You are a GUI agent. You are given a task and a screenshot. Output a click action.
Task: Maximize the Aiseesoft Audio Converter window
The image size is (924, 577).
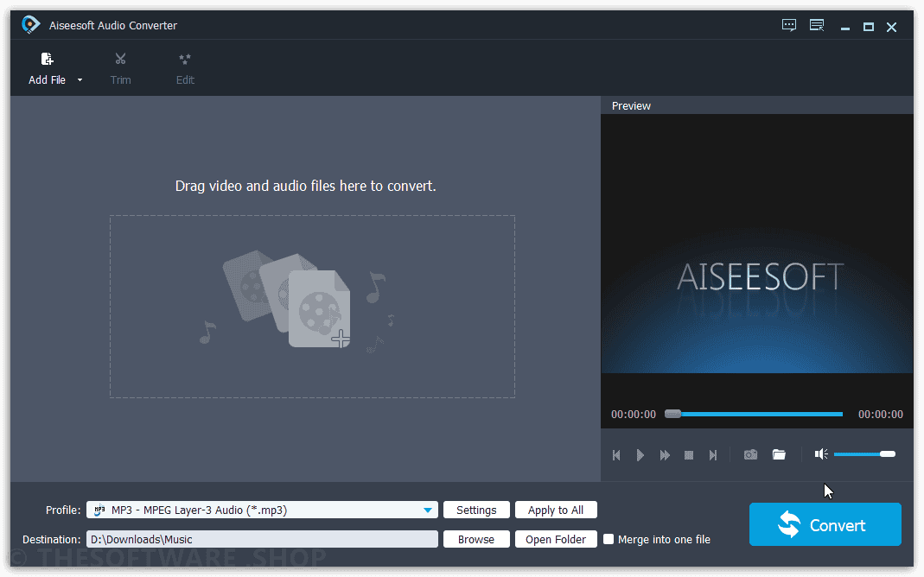[868, 27]
